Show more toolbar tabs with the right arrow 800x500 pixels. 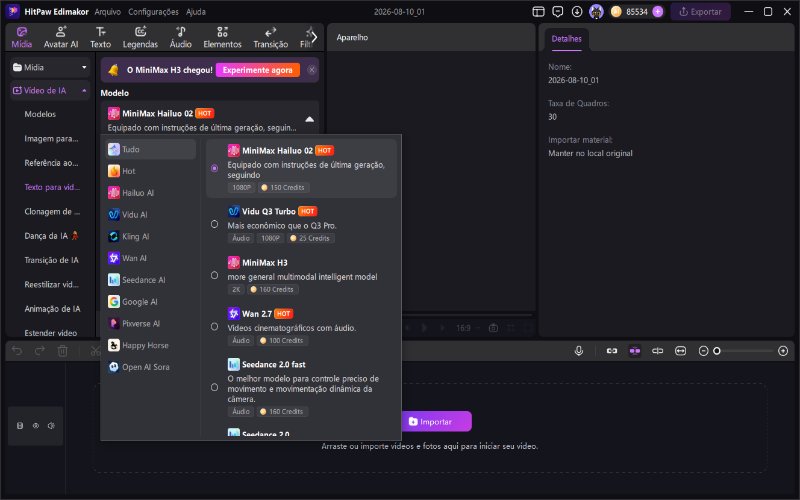tap(314, 37)
